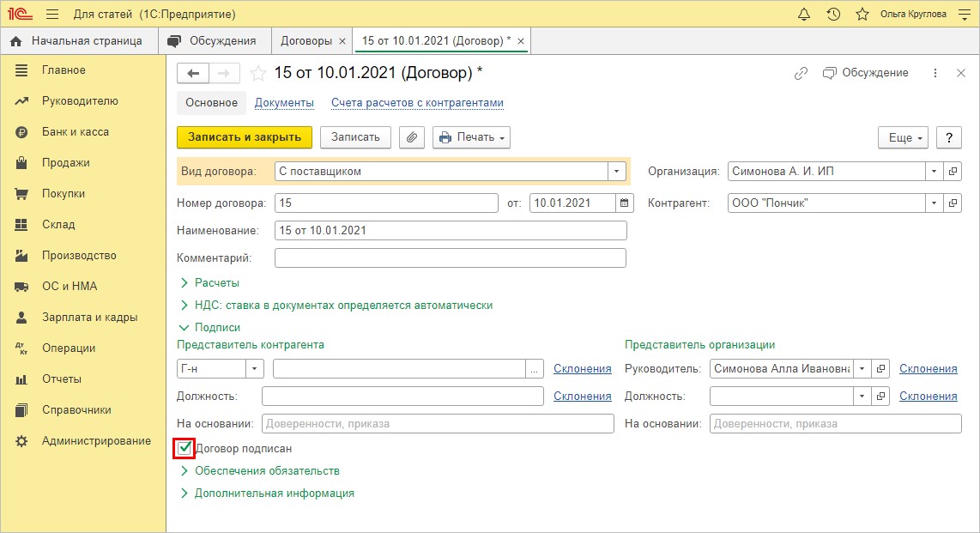The height and width of the screenshot is (533, 980).
Task: Click ellipsis button of representative name field
Action: [x=534, y=369]
